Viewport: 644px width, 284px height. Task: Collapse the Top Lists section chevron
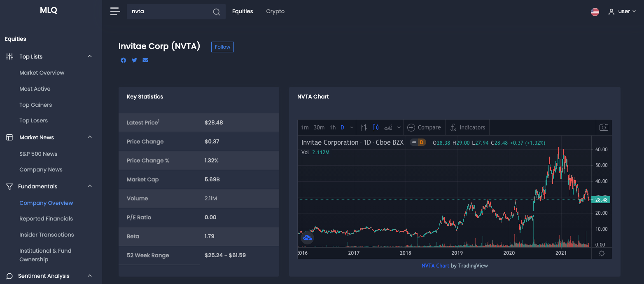click(x=90, y=56)
